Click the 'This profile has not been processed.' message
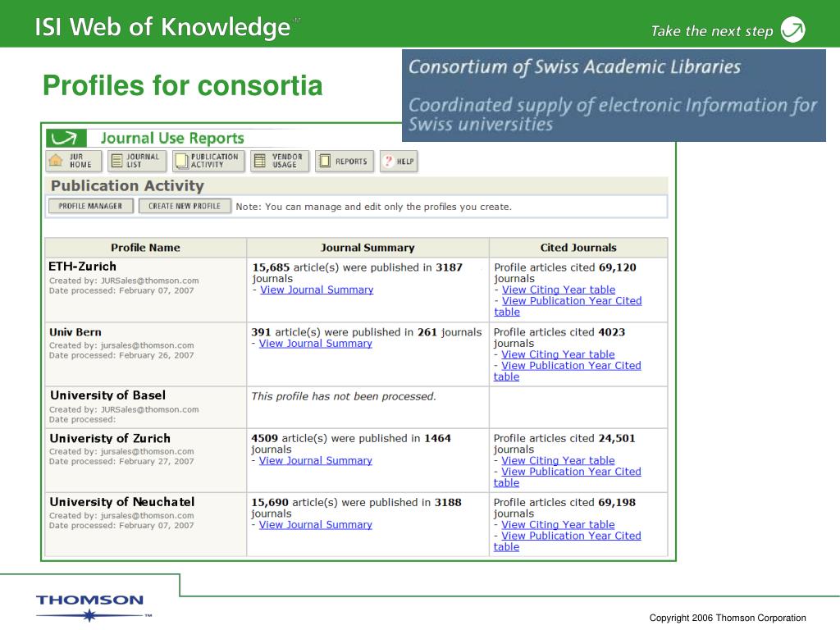 [344, 396]
